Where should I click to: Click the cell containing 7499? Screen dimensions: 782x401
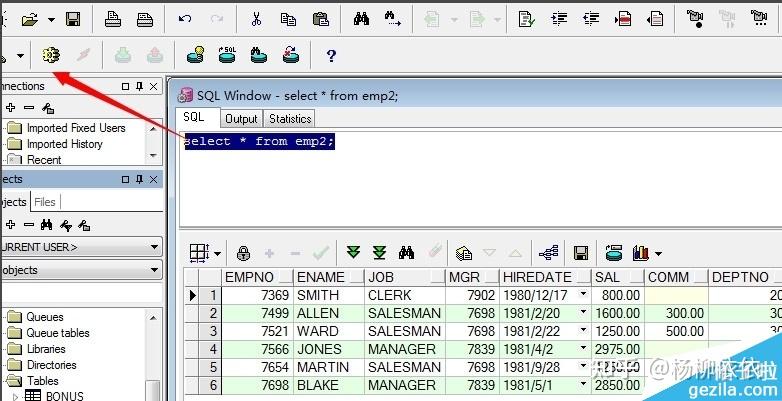(257, 313)
